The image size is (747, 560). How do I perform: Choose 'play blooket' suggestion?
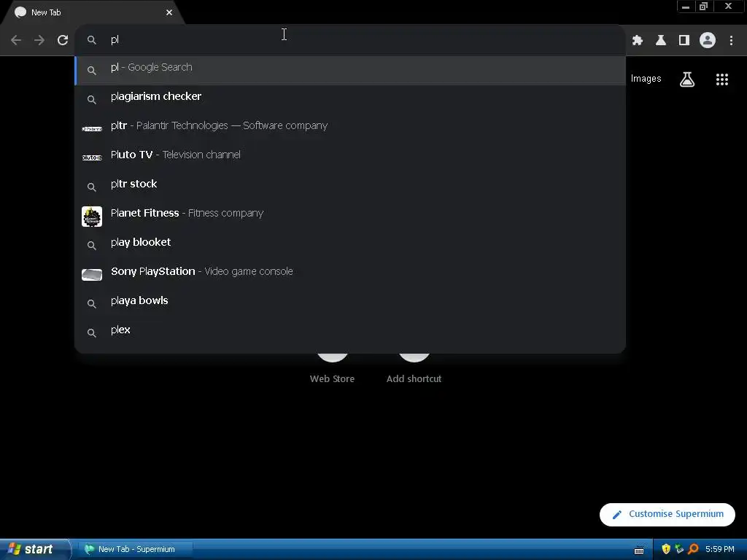coord(350,245)
